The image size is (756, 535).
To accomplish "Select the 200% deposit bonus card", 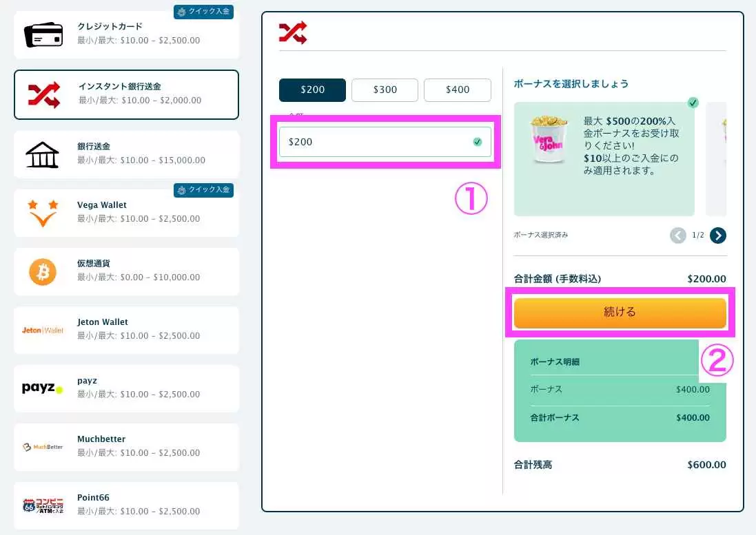I will click(x=604, y=159).
